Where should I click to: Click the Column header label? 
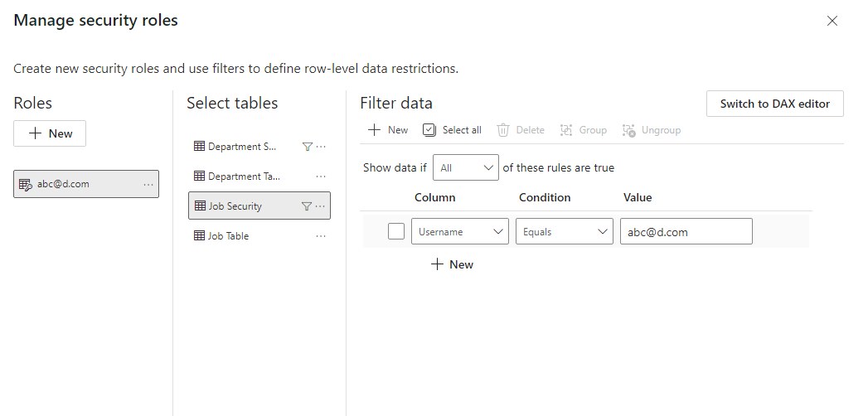click(x=434, y=197)
